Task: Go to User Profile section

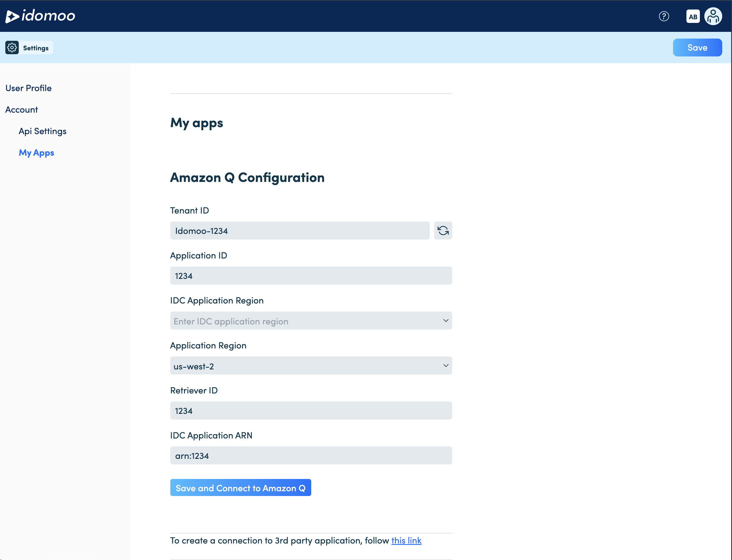Action: 29,88
